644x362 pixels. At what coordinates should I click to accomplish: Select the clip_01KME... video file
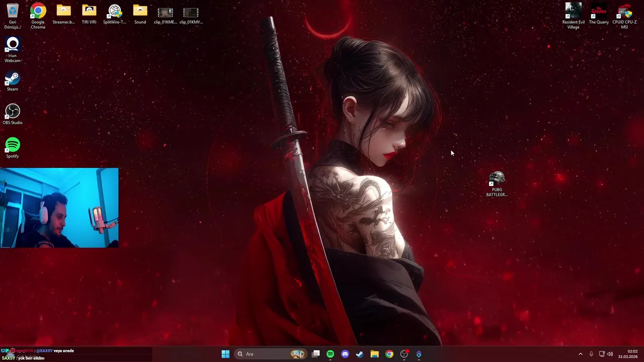coord(166,15)
